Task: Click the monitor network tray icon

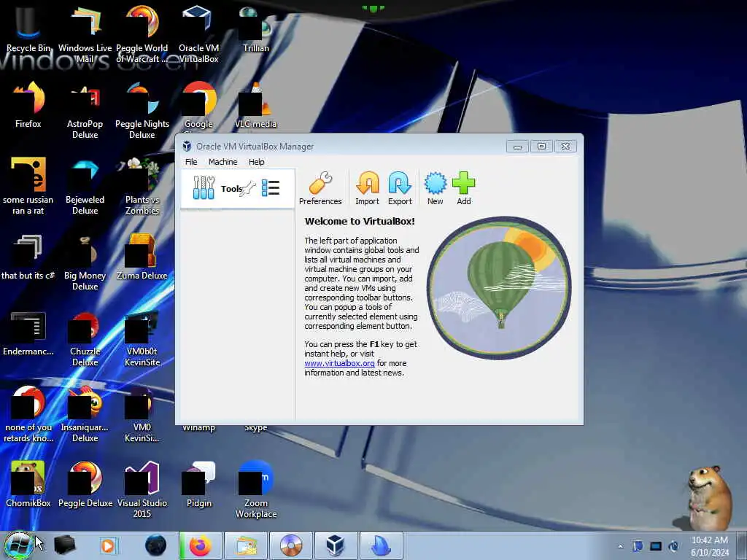Action: [656, 546]
